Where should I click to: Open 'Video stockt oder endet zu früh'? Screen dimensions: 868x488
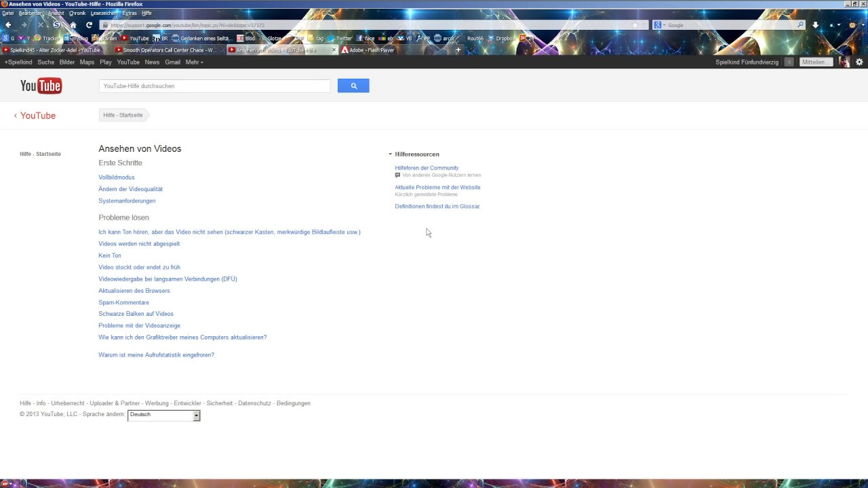139,267
